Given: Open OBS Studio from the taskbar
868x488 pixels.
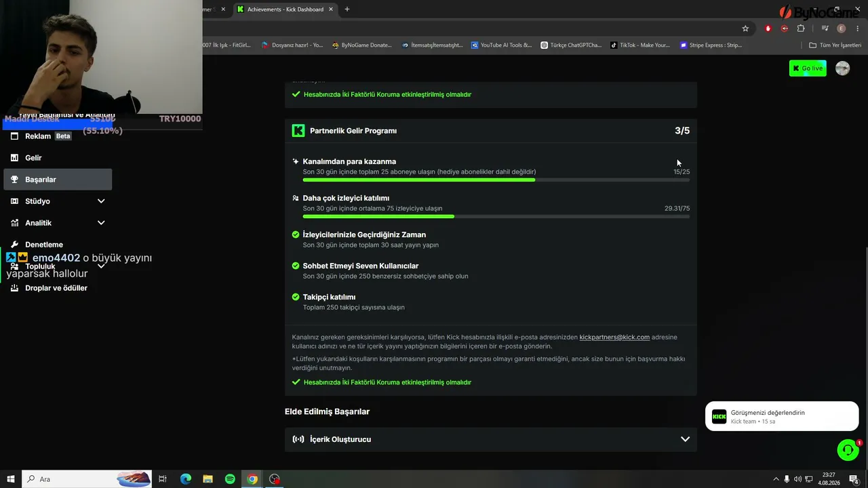Looking at the screenshot, I should point(275,479).
